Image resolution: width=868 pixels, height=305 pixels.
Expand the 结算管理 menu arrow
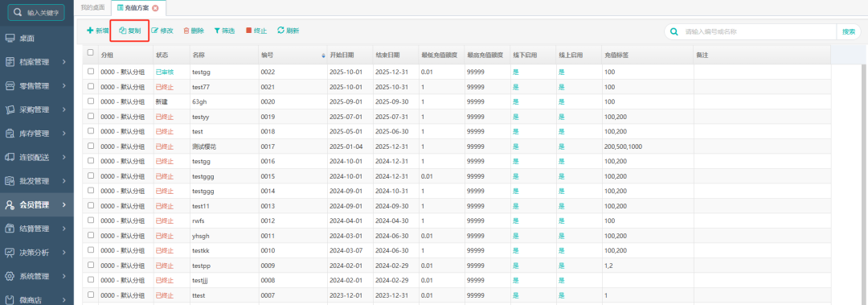pos(64,229)
